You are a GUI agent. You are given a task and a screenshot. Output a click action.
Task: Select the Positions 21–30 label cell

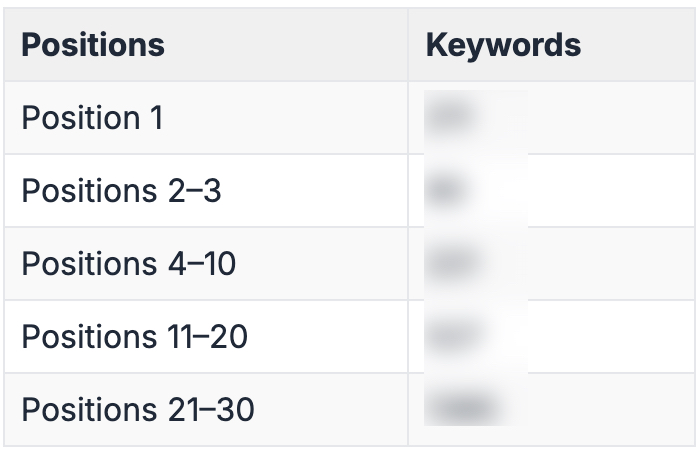(138, 410)
